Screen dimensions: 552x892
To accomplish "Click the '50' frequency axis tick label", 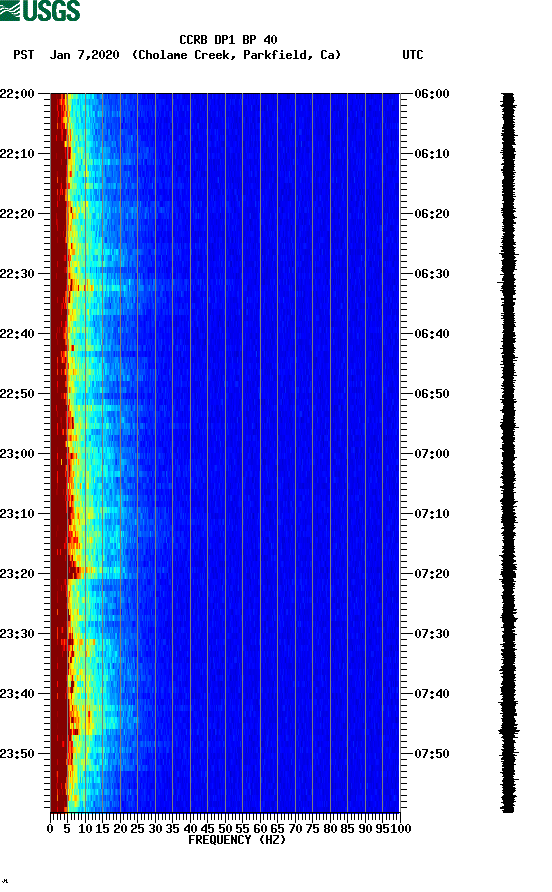I will 225,829.
